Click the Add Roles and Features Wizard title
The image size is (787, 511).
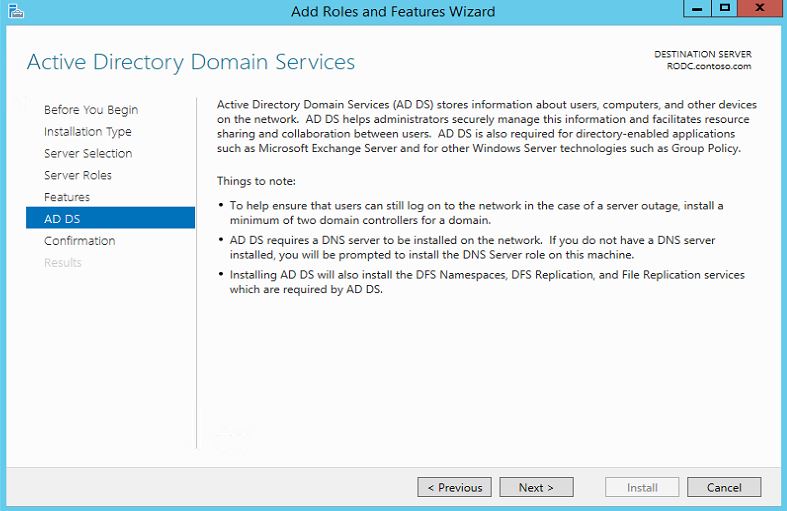tap(393, 12)
